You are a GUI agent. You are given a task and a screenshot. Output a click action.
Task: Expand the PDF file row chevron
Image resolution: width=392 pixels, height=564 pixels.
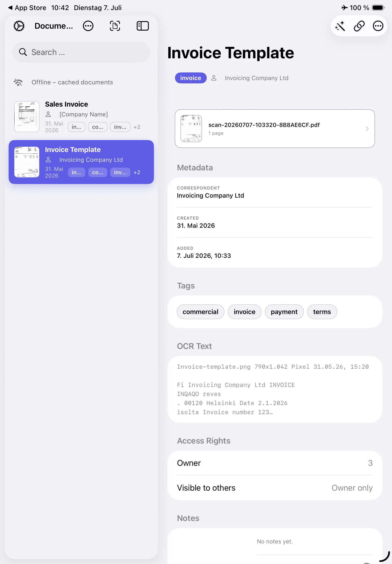pyautogui.click(x=367, y=129)
